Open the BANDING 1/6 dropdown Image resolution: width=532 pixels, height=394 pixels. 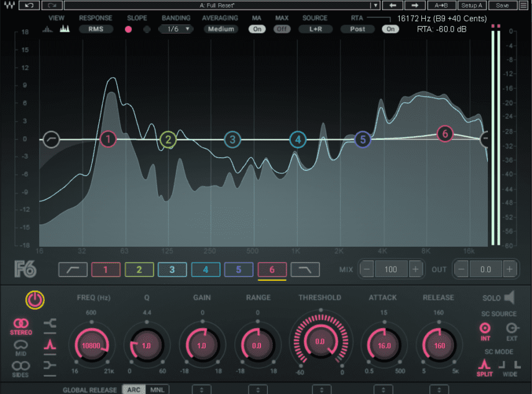[176, 29]
